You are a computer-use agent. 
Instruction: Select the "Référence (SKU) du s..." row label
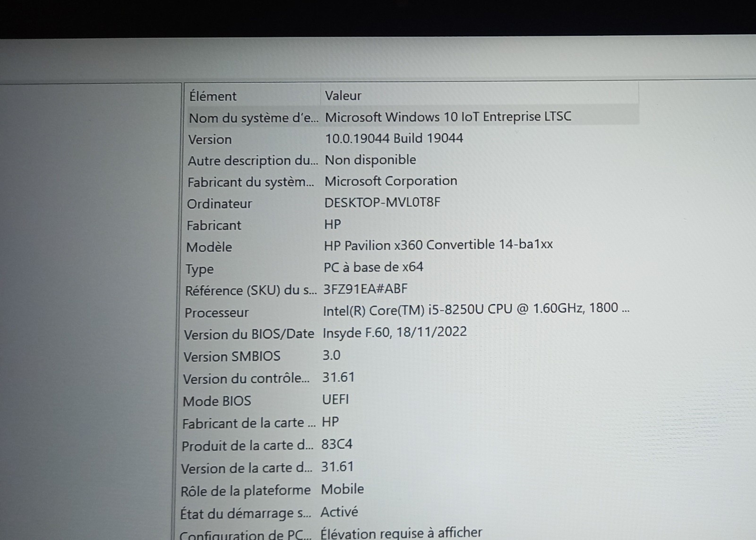pos(251,291)
